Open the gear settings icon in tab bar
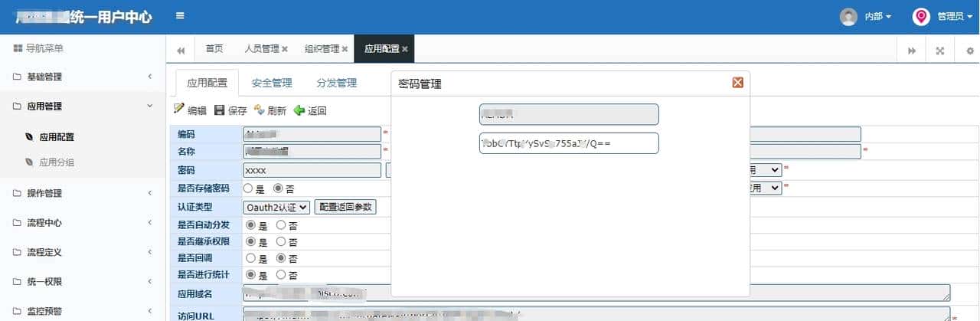 tap(970, 51)
